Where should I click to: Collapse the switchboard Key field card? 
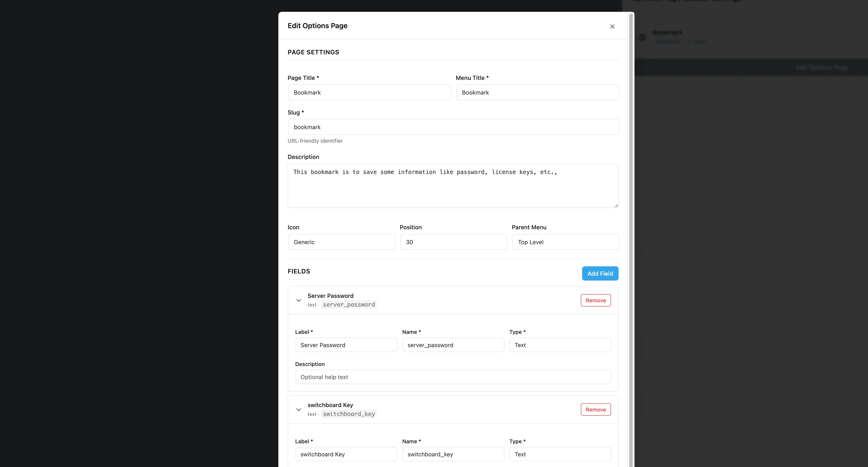(298, 410)
